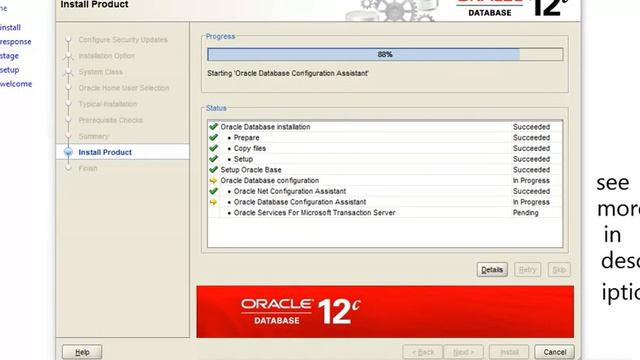Screen dimensions: 640x360
Task: Open the Details button
Action: click(x=492, y=269)
